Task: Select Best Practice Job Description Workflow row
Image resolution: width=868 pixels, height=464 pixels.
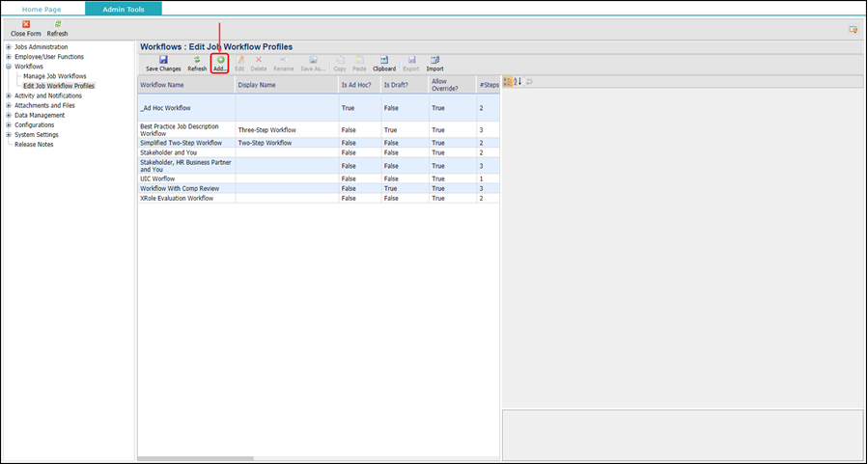Action: point(319,130)
